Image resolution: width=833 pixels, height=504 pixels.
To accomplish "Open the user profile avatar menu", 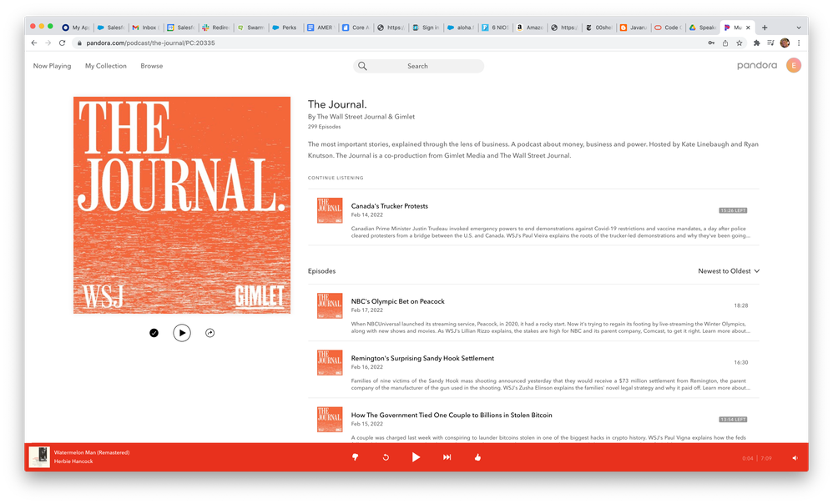I will [793, 66].
